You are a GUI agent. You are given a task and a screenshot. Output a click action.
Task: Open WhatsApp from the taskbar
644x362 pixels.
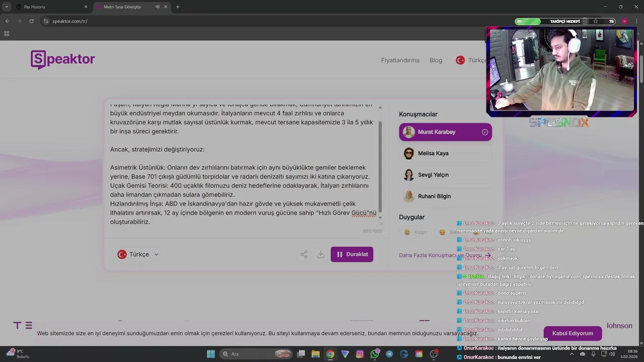tap(374, 354)
